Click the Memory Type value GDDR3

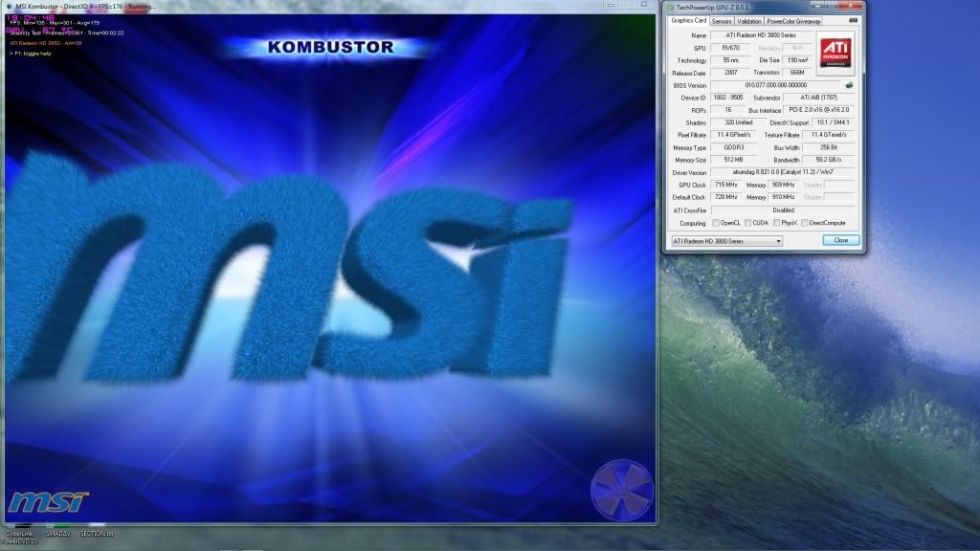coord(734,147)
